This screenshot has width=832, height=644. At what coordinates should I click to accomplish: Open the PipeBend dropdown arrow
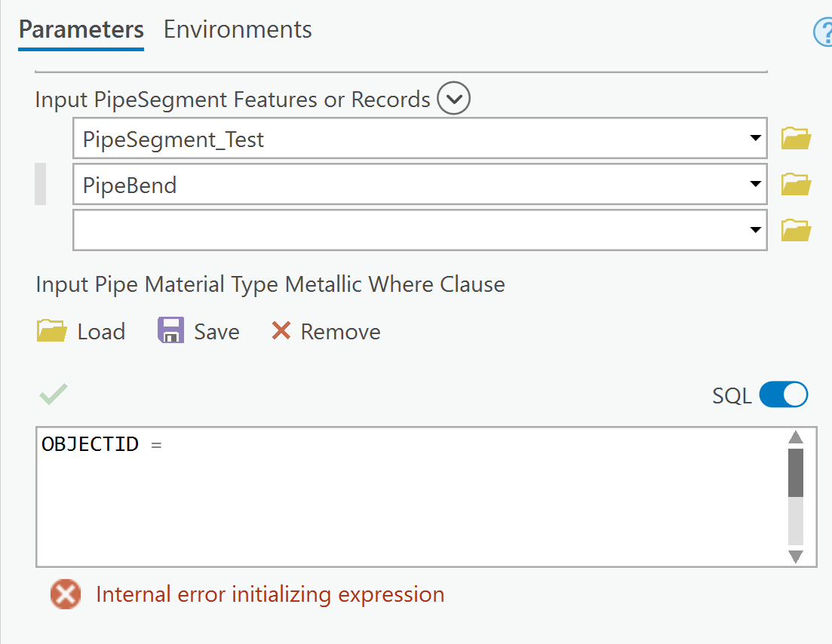point(755,184)
